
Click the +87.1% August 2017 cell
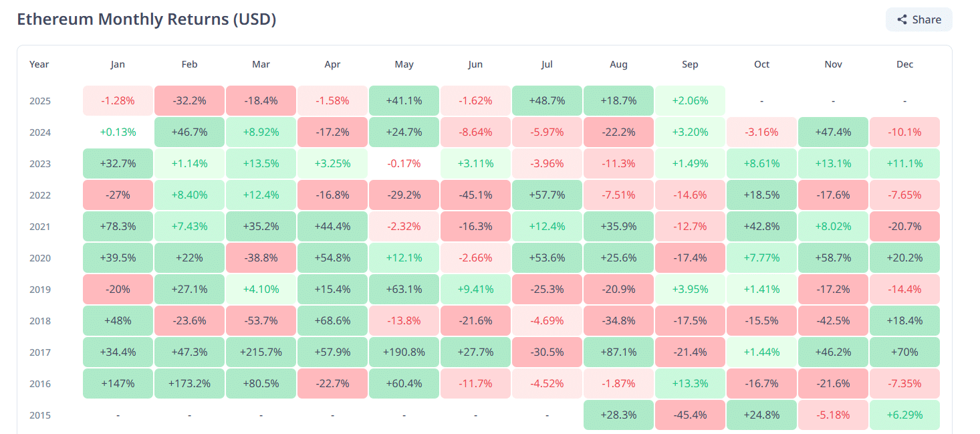coord(618,352)
